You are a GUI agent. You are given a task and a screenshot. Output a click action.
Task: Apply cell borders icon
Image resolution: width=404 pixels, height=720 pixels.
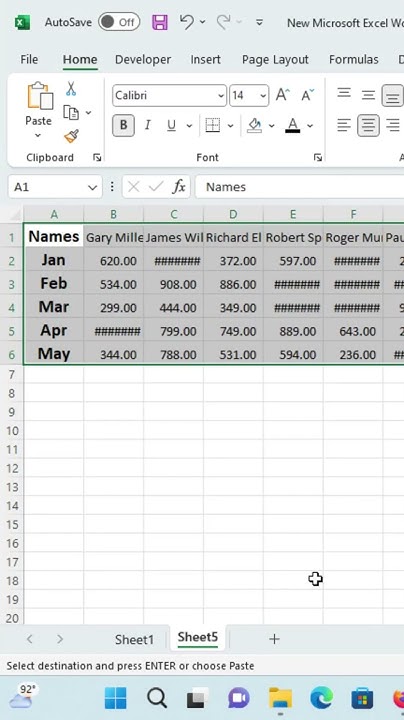(213, 125)
